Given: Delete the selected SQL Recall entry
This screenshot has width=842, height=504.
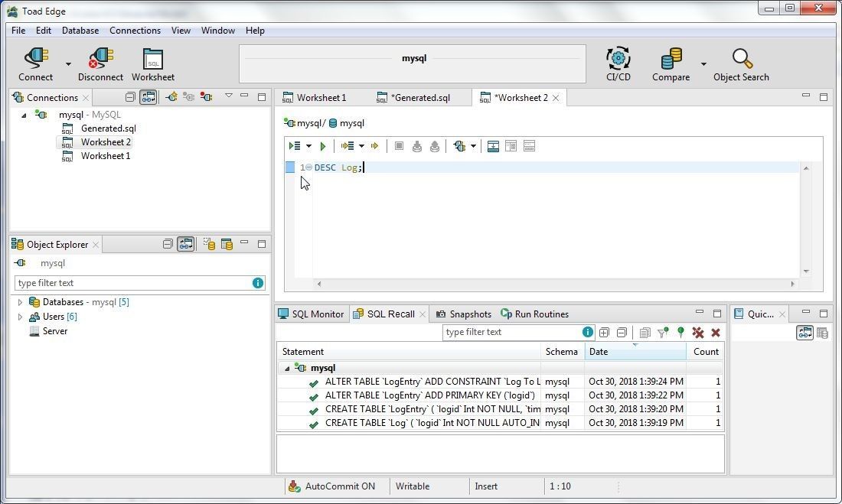Looking at the screenshot, I should pos(716,333).
